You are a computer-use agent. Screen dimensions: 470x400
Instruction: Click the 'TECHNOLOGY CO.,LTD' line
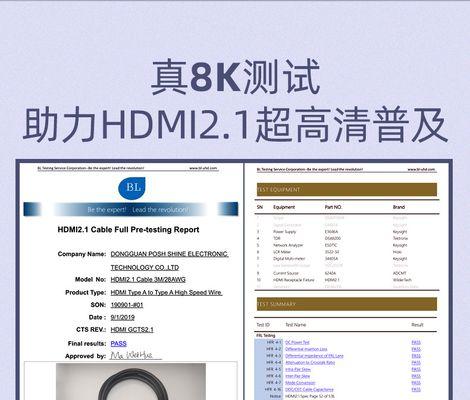click(x=145, y=267)
